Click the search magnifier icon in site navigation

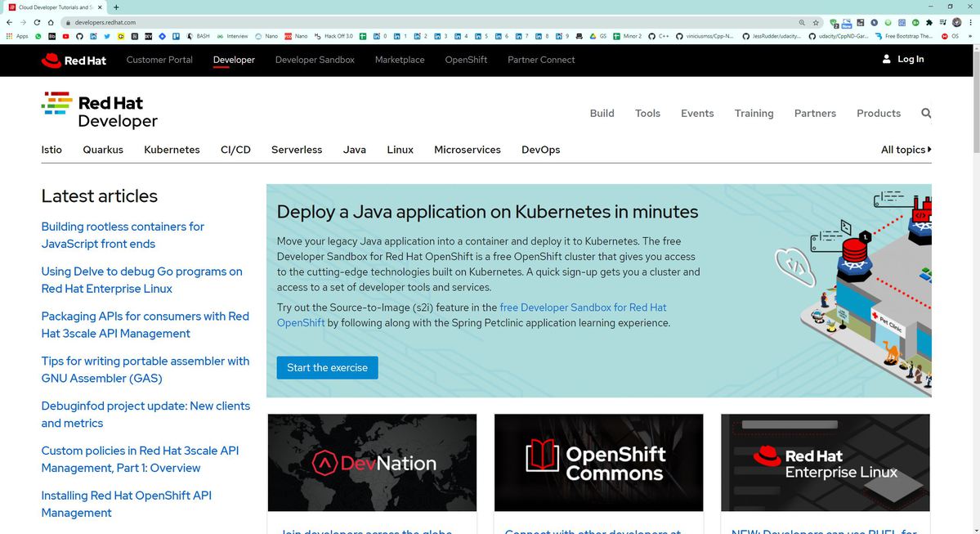click(x=926, y=113)
